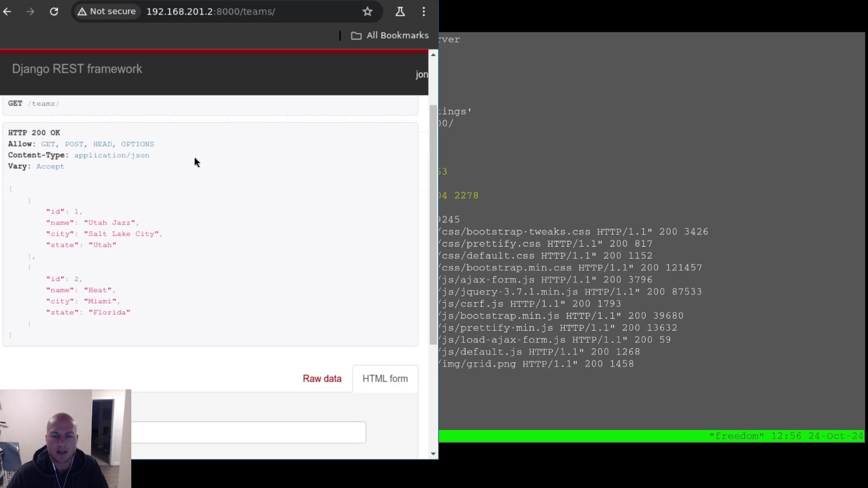Image resolution: width=868 pixels, height=488 pixels.
Task: Open the Chrome three-dot menu
Action: 424,11
